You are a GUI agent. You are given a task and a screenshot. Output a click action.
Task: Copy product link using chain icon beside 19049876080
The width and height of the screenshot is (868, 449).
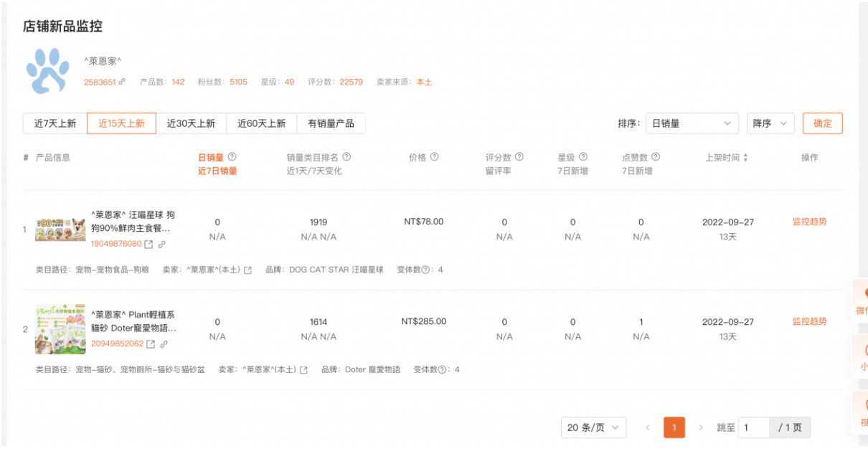point(162,244)
